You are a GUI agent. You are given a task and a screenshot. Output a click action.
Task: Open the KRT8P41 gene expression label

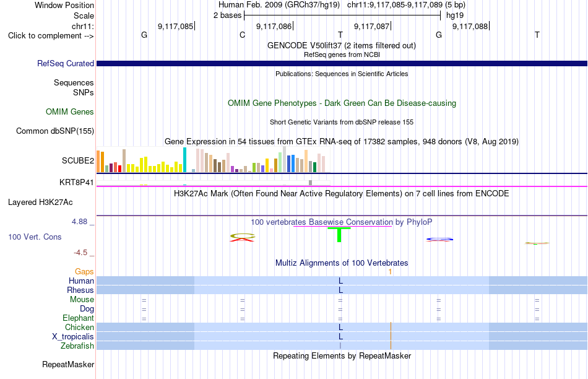(x=77, y=182)
